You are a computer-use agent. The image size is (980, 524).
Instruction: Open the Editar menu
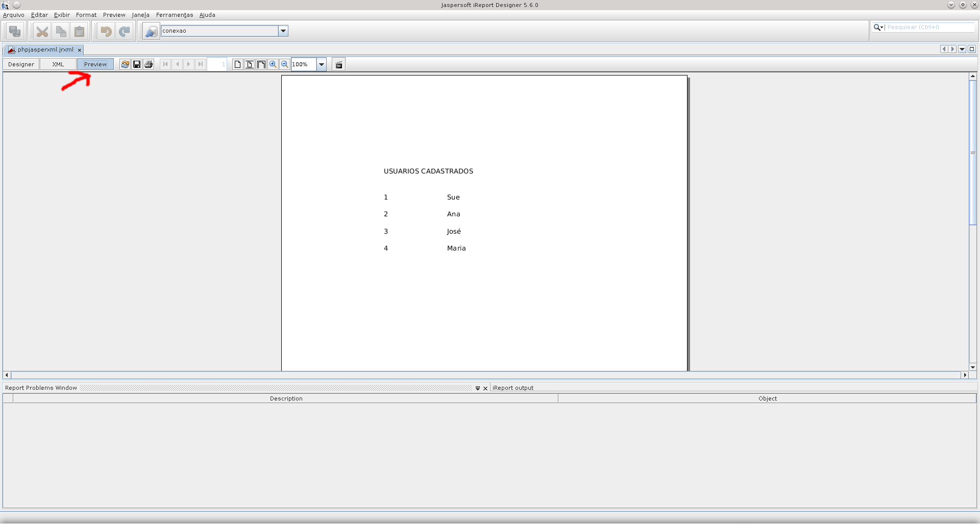pos(39,15)
